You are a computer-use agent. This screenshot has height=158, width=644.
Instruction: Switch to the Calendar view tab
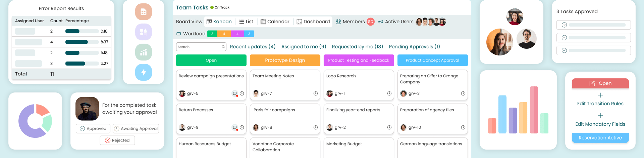(x=275, y=22)
